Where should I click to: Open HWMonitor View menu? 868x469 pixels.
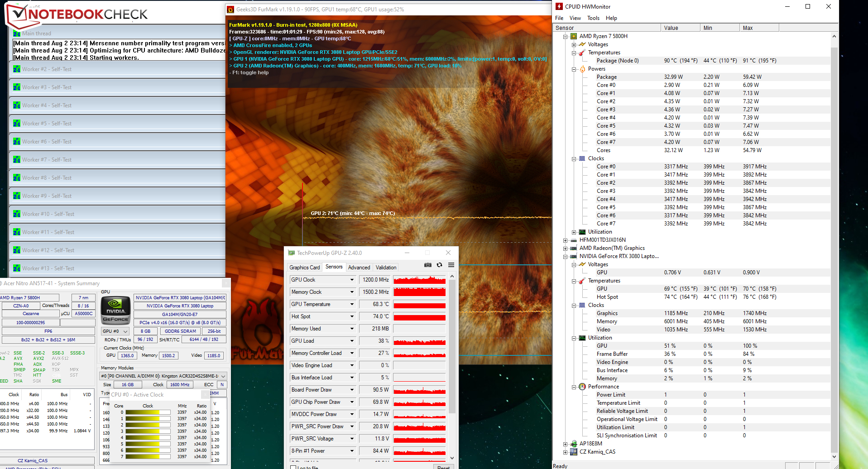pos(575,18)
